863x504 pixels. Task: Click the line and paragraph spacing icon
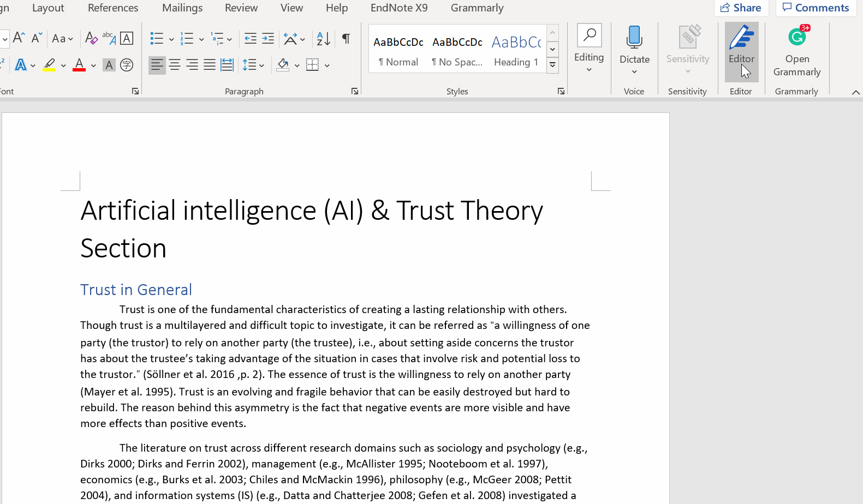(x=249, y=65)
